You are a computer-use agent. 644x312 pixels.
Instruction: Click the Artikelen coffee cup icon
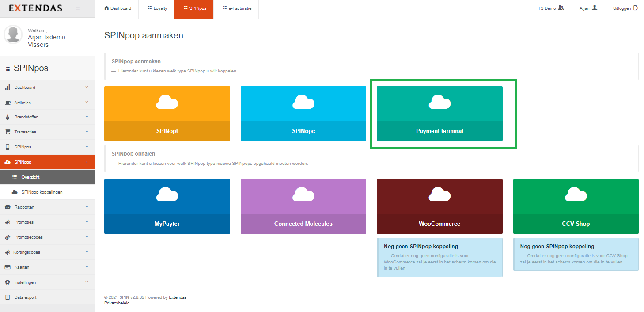[x=8, y=103]
